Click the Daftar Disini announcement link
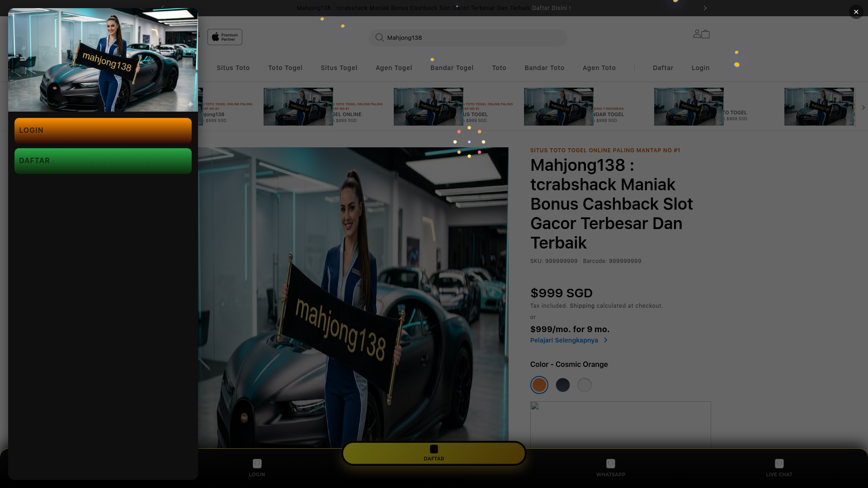This screenshot has width=868, height=488. [x=552, y=8]
